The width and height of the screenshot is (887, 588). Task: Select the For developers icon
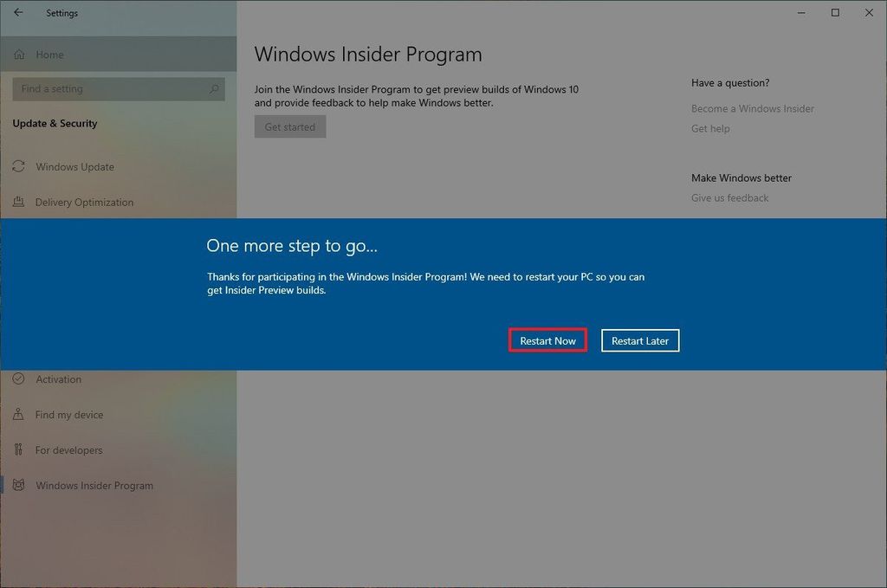pyautogui.click(x=19, y=449)
